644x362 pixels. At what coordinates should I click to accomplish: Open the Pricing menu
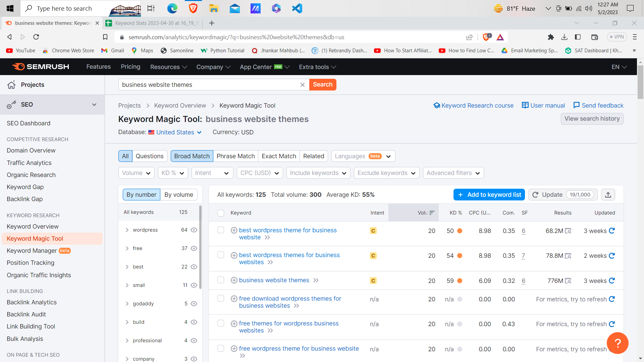(130, 67)
